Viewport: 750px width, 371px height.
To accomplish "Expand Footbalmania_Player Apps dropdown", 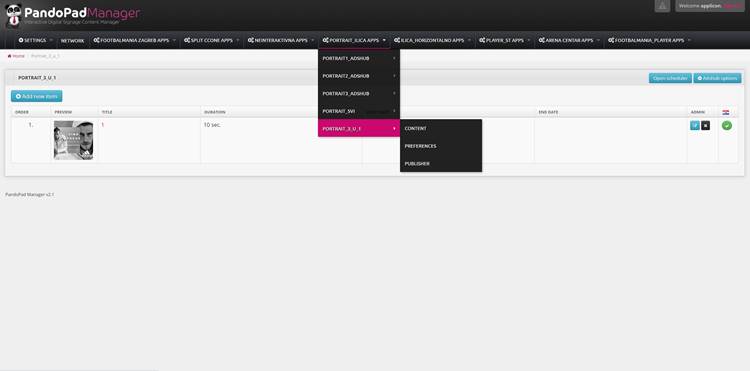I will [x=649, y=41].
